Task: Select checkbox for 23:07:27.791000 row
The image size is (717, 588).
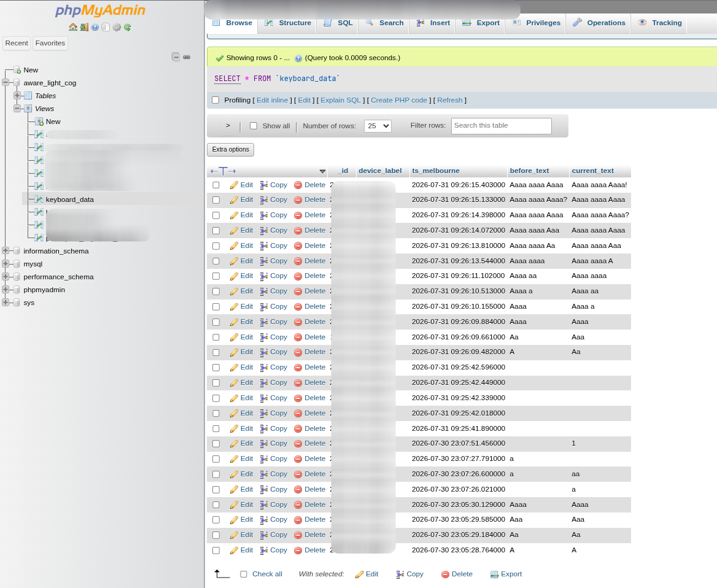Action: click(x=216, y=458)
